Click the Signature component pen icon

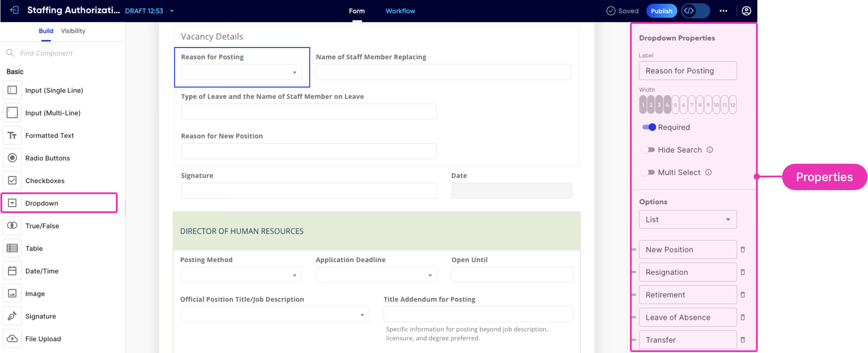(x=12, y=316)
